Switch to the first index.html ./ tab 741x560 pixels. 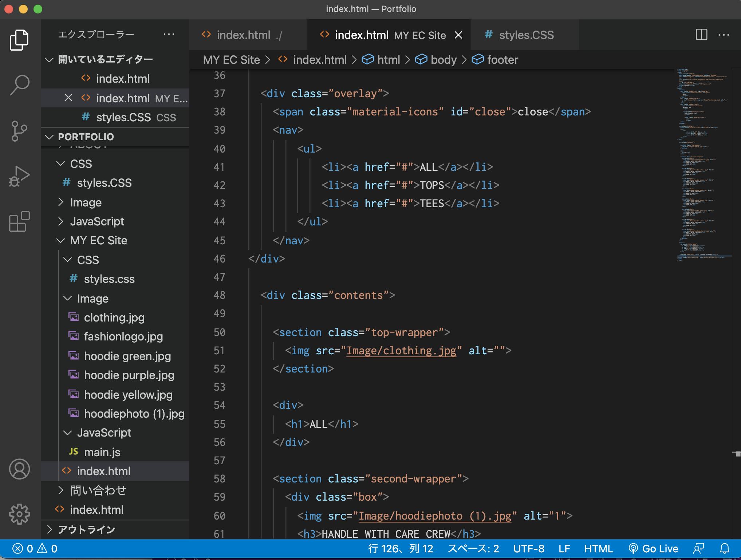click(243, 35)
